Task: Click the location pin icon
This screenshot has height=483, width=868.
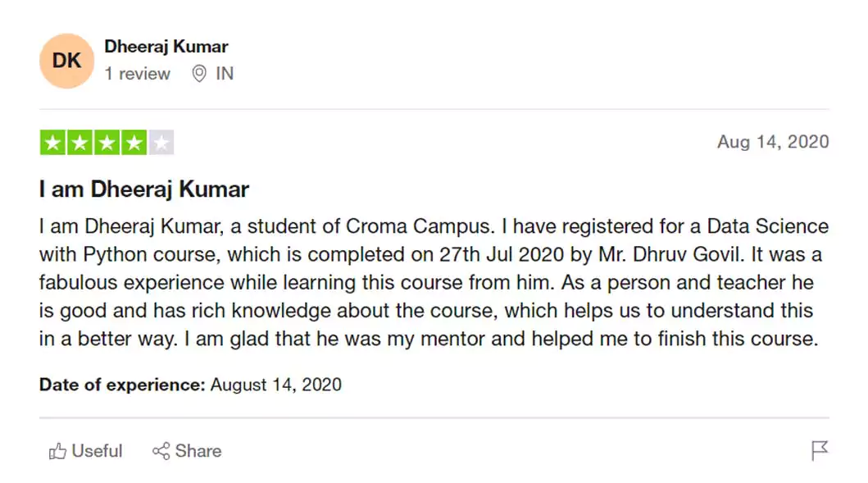Action: tap(198, 74)
